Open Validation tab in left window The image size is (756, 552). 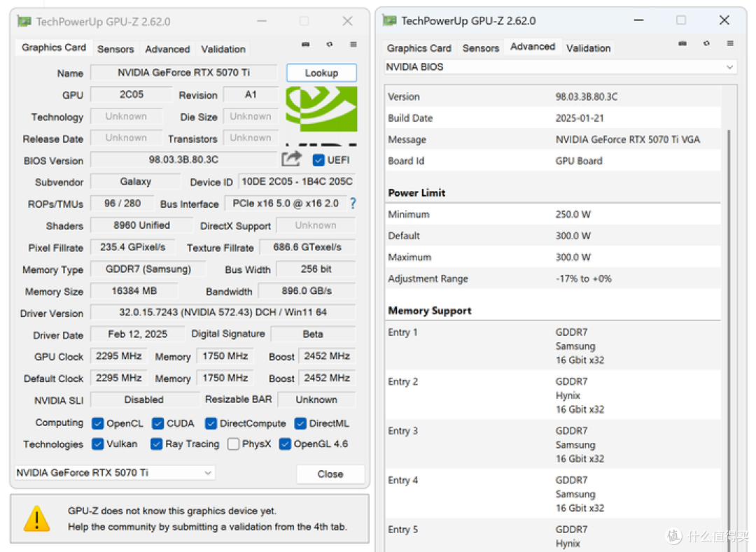point(223,49)
